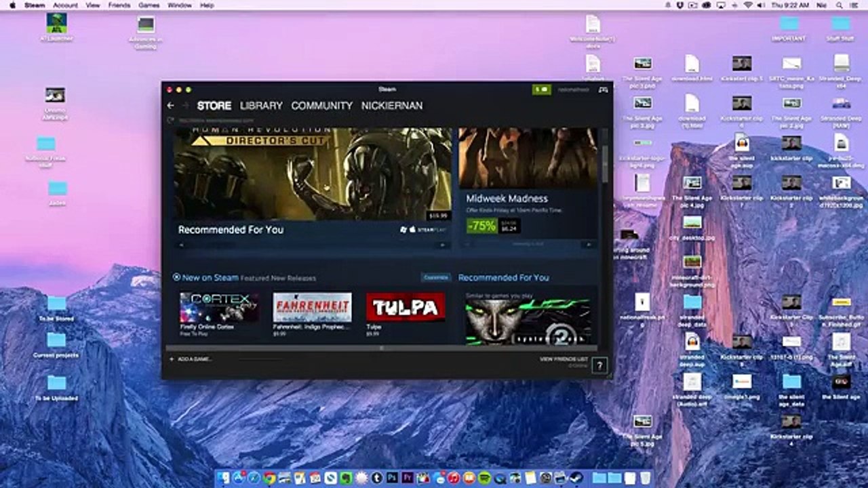Open the Tulpa game thumbnail

point(406,307)
